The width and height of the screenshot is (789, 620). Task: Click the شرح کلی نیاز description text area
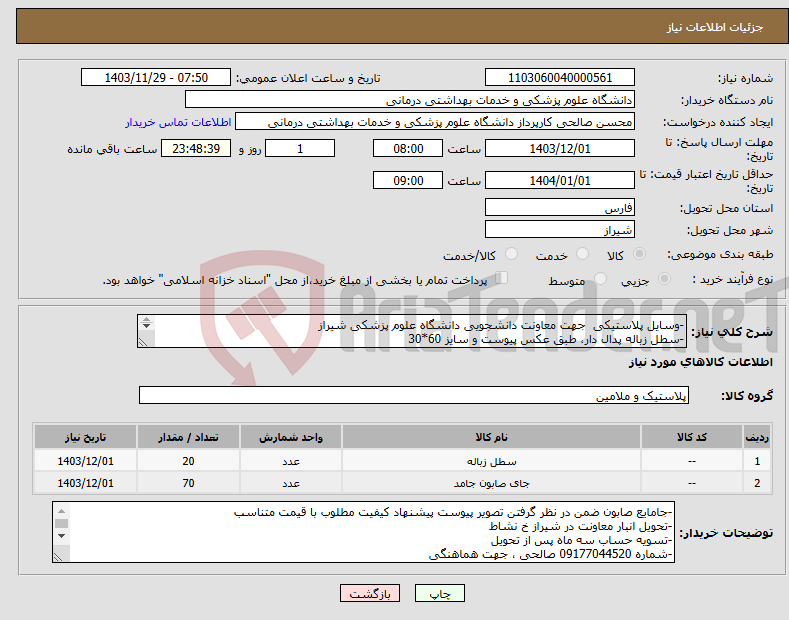click(412, 331)
